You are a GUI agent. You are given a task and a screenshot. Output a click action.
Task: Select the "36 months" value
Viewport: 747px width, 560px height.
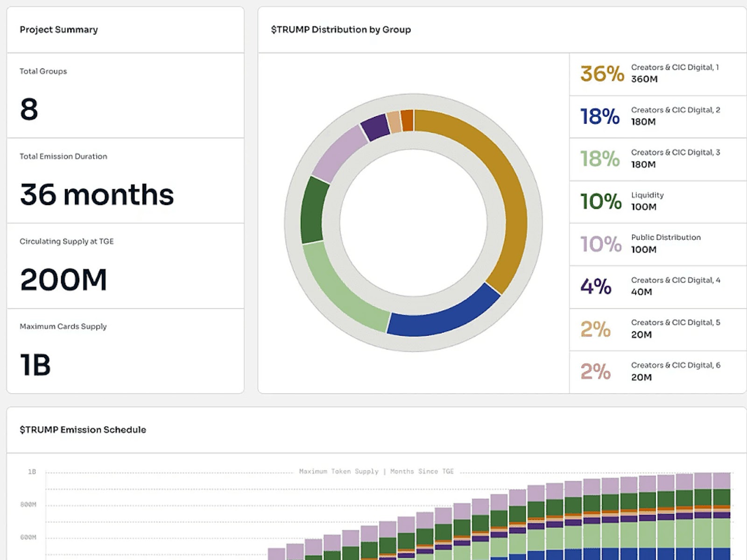97,195
